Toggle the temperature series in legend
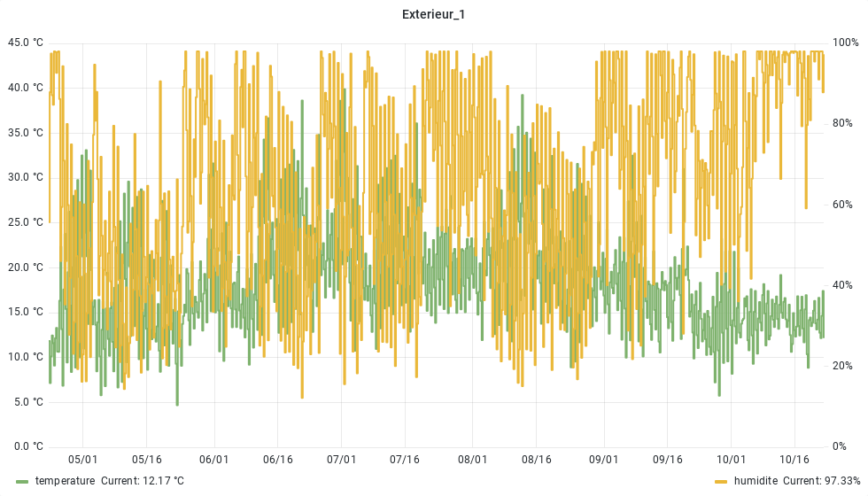 [65, 481]
